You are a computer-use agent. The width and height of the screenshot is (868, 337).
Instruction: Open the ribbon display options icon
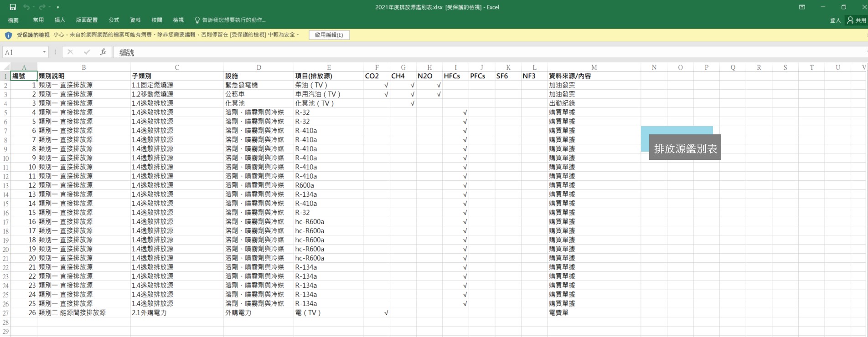click(802, 7)
